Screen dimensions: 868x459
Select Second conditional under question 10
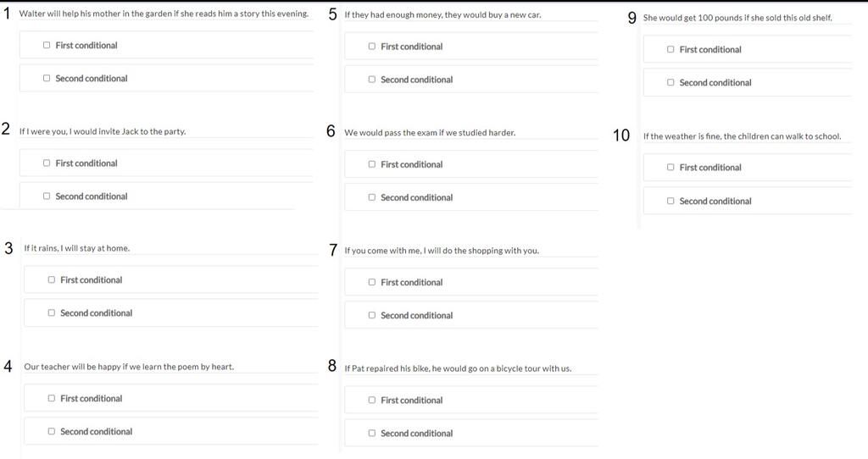(x=670, y=201)
